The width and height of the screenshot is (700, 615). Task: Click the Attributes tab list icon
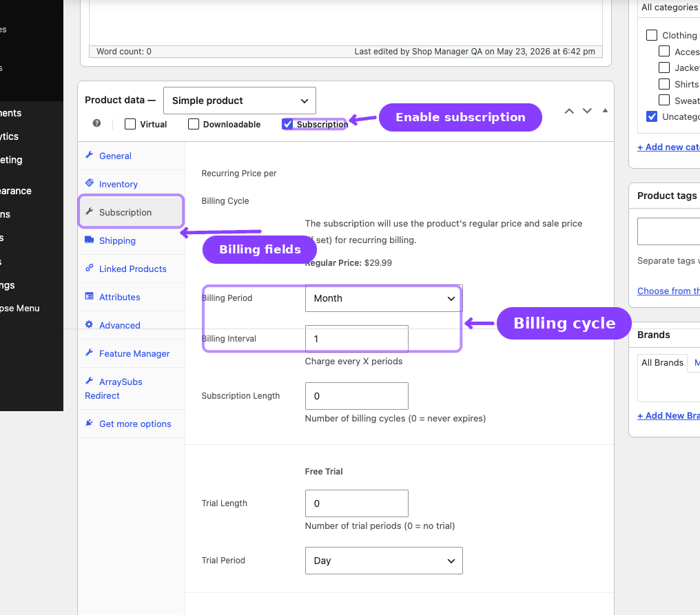point(90,296)
